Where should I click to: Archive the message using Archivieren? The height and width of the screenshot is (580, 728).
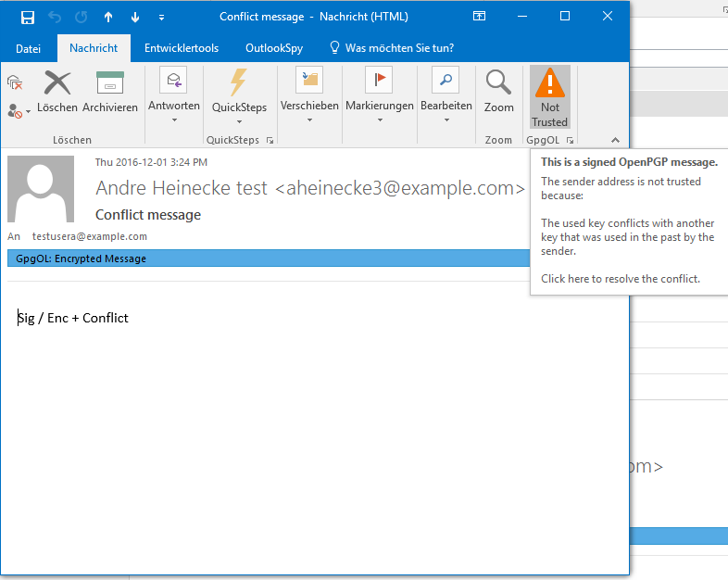click(x=110, y=93)
